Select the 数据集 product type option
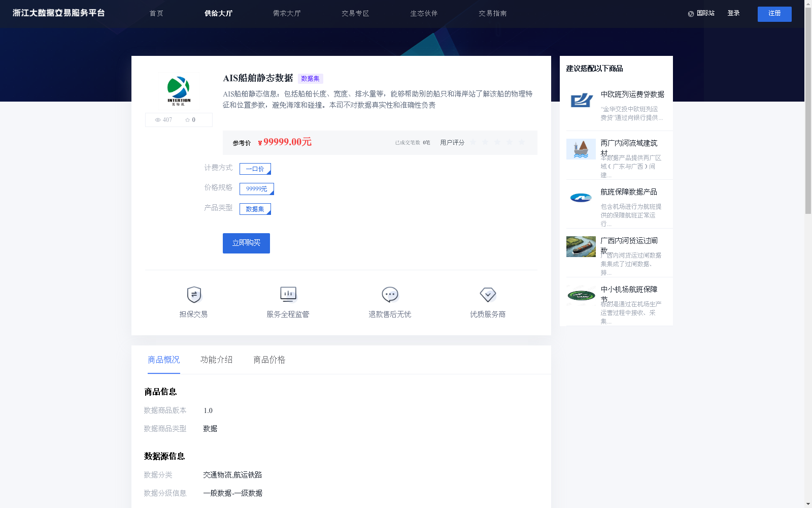 (x=255, y=209)
